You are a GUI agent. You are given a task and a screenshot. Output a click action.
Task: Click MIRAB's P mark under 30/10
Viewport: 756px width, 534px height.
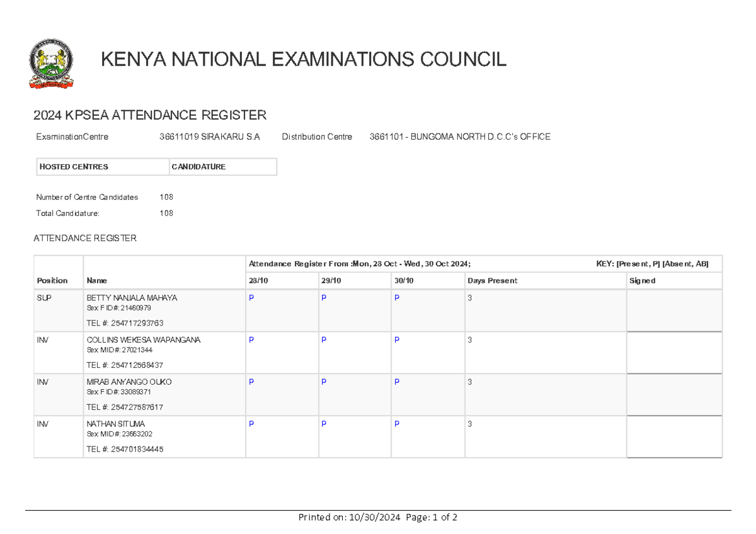397,382
